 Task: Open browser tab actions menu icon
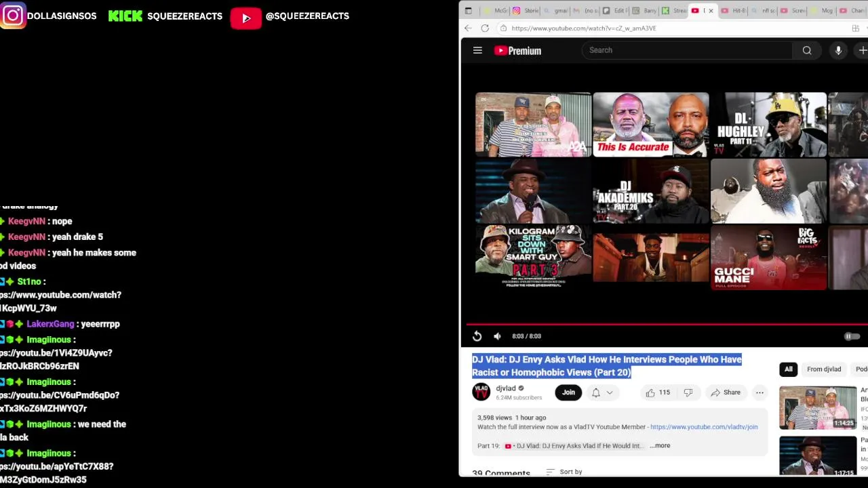(469, 11)
